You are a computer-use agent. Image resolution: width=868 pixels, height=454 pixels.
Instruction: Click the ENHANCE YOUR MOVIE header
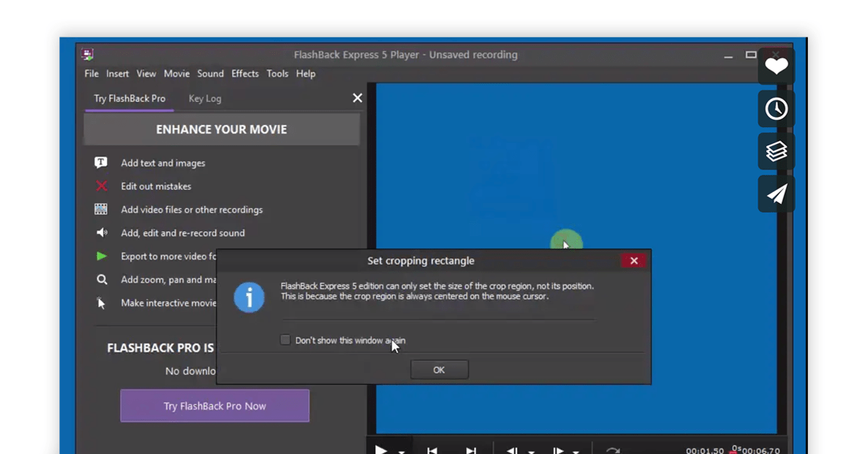(x=221, y=129)
